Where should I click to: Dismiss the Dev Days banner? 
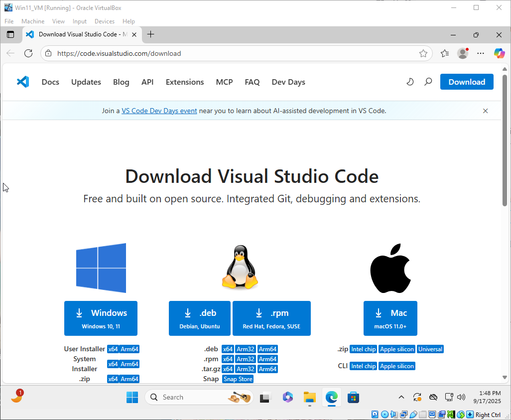[x=486, y=111]
